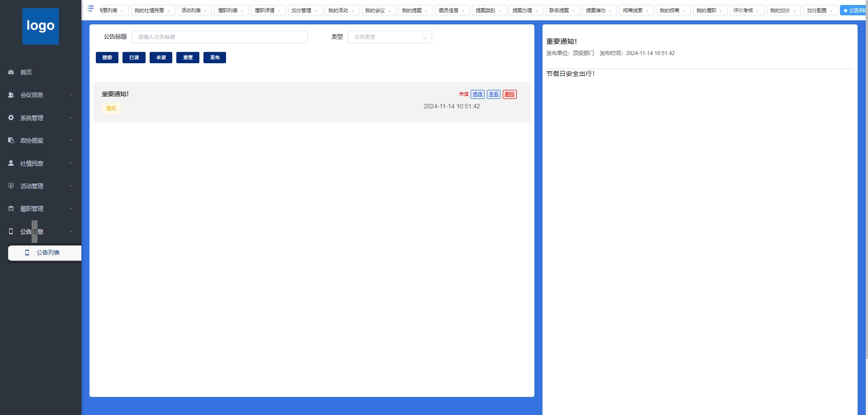Click the 会议信息 people icon
868x415 pixels.
[11, 95]
